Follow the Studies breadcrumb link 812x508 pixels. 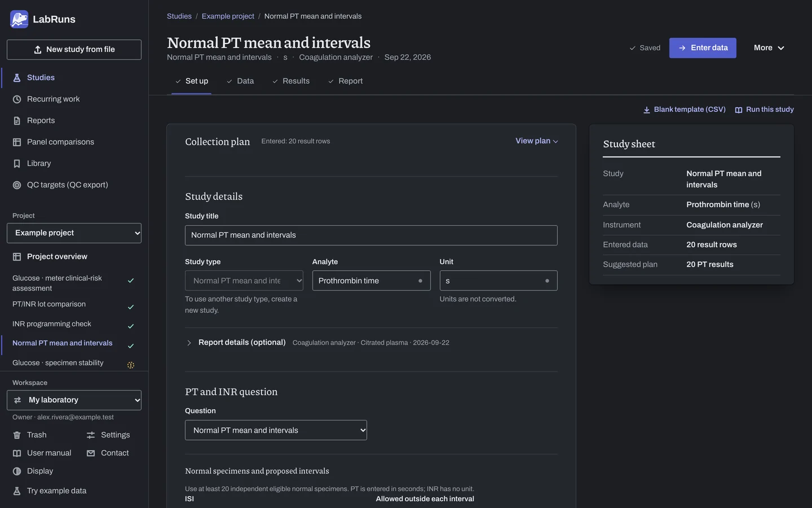[x=179, y=16]
